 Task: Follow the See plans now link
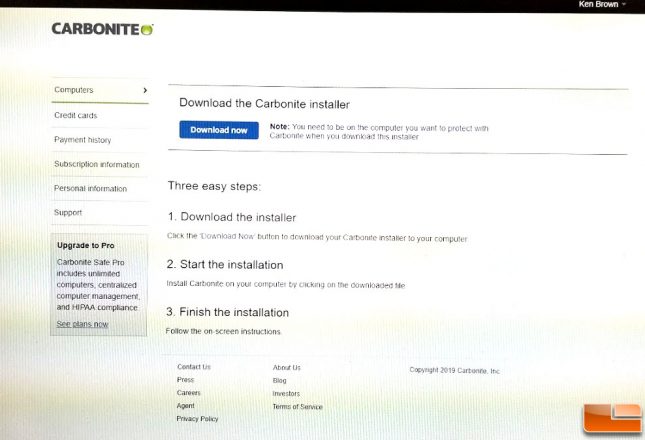point(82,324)
